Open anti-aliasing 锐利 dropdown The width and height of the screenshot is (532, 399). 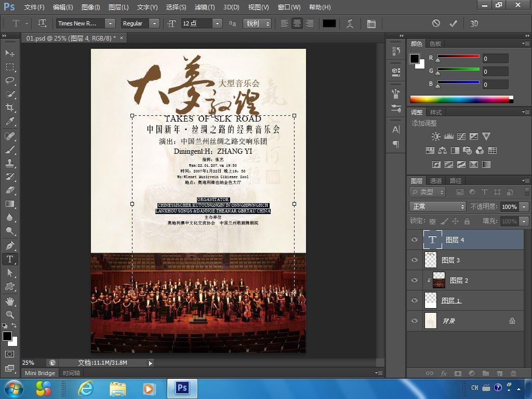pos(257,23)
